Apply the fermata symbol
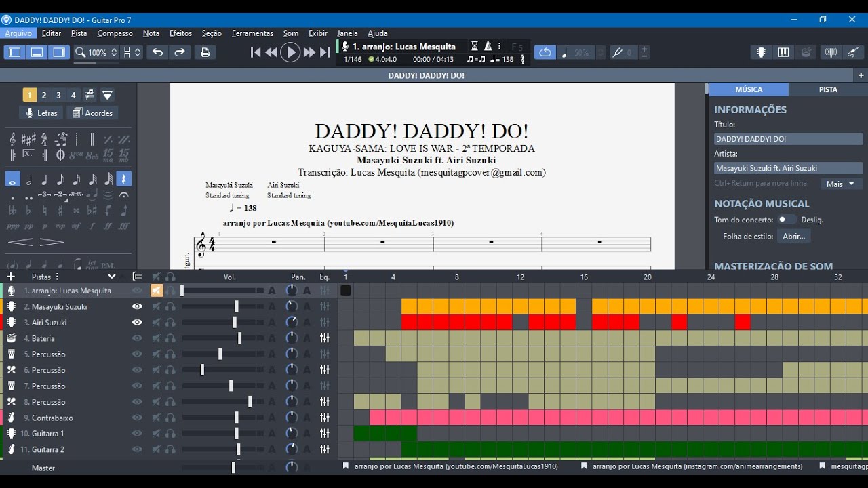 click(x=123, y=195)
